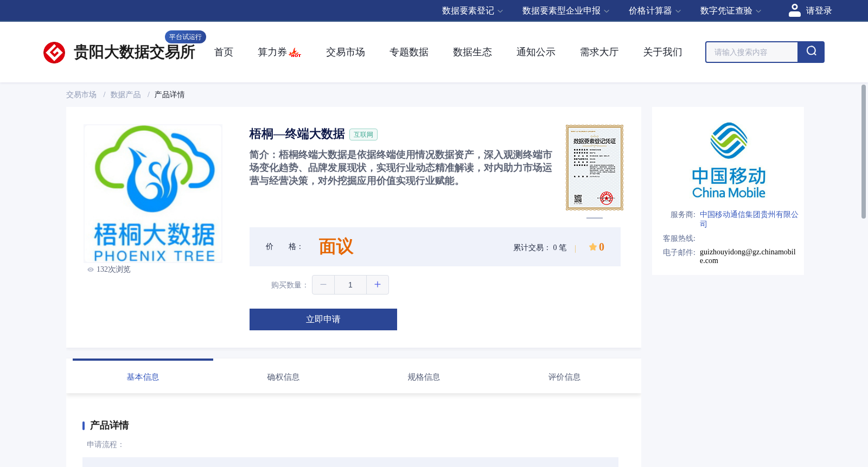Viewport: 868px width, 467px height.
Task: Click the 梧桐—终端大数据 product title
Action: tap(297, 134)
